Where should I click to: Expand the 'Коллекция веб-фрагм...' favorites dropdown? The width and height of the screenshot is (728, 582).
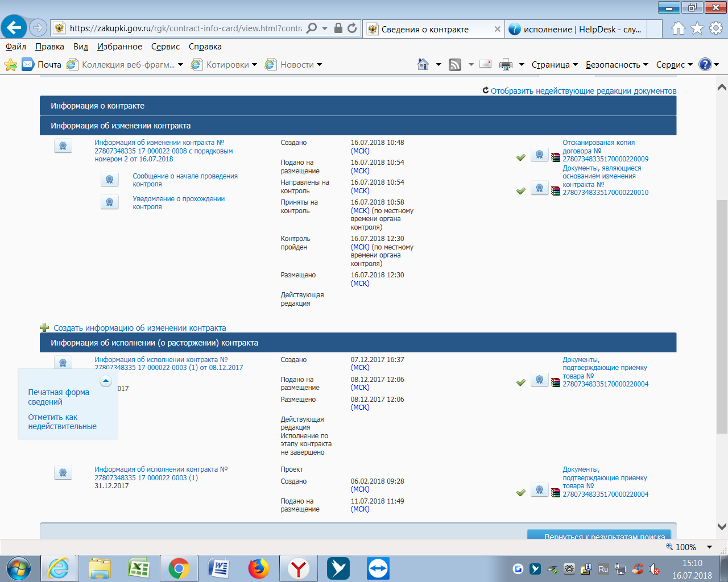[x=180, y=65]
